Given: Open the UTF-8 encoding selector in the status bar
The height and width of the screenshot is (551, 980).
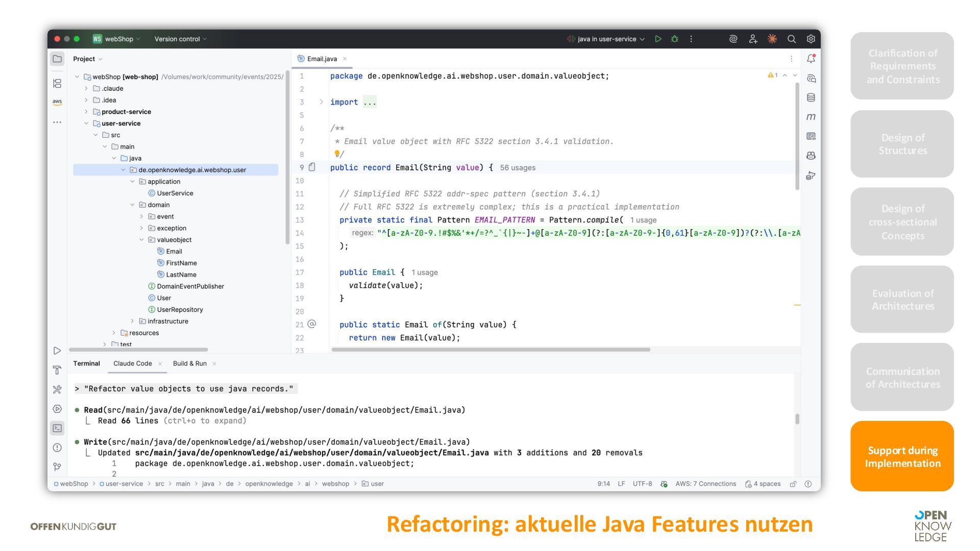Looking at the screenshot, I should pyautogui.click(x=642, y=484).
